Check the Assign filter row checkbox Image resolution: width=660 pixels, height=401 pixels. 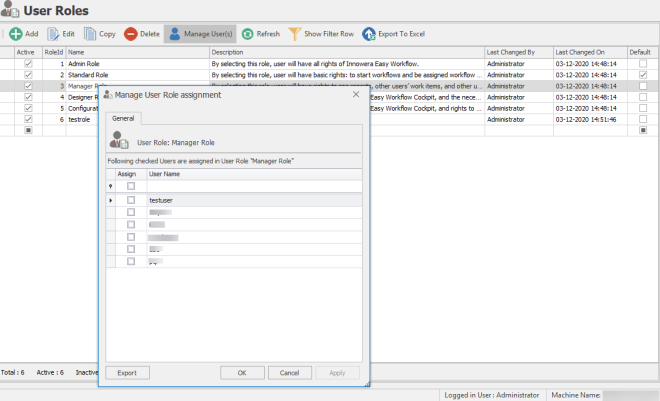131,186
